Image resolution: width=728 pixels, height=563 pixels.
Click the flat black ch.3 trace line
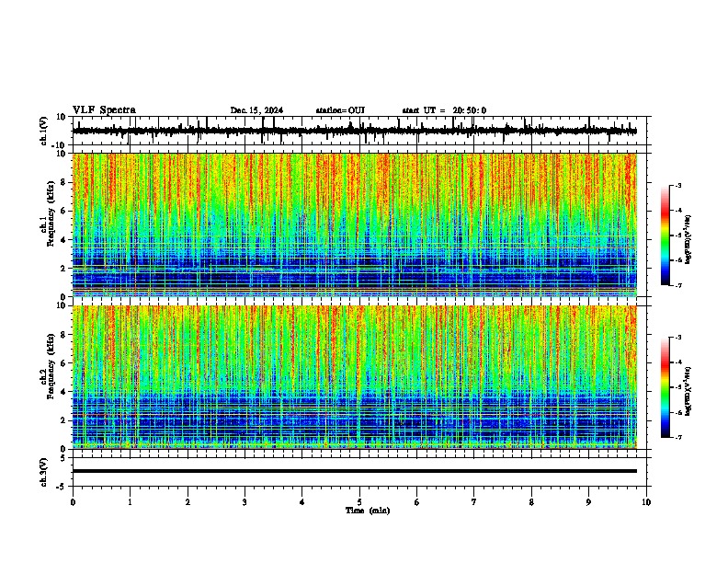coord(354,471)
